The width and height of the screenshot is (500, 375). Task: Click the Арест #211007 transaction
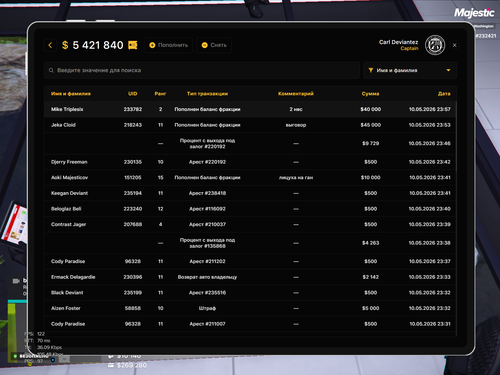coord(207,324)
